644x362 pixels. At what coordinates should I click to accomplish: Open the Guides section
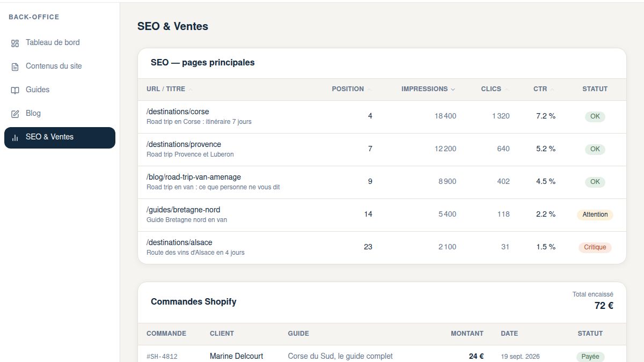(60, 90)
